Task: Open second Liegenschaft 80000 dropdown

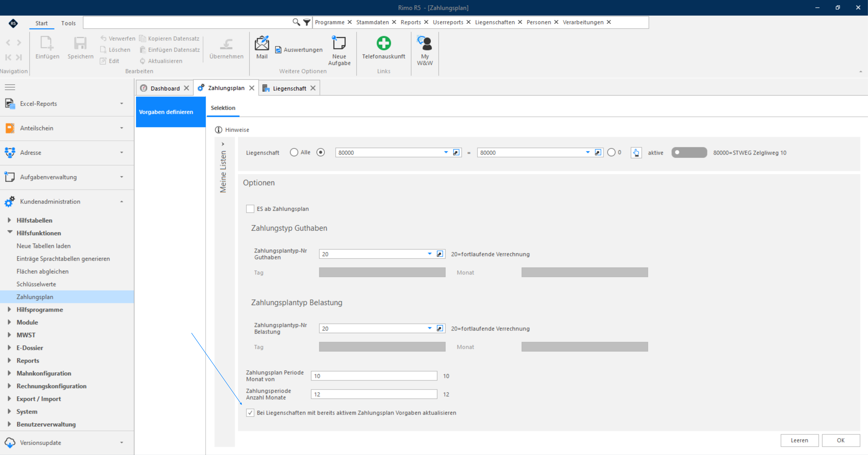Action: (x=588, y=152)
